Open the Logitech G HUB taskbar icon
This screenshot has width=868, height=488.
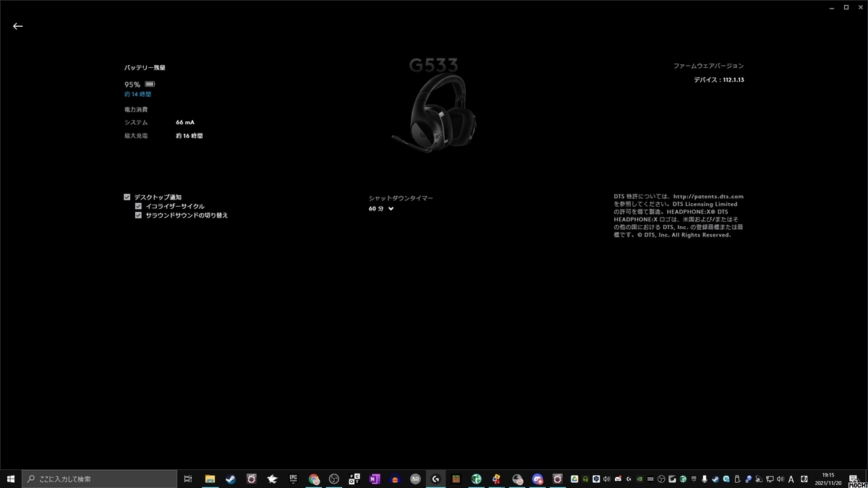point(434,478)
